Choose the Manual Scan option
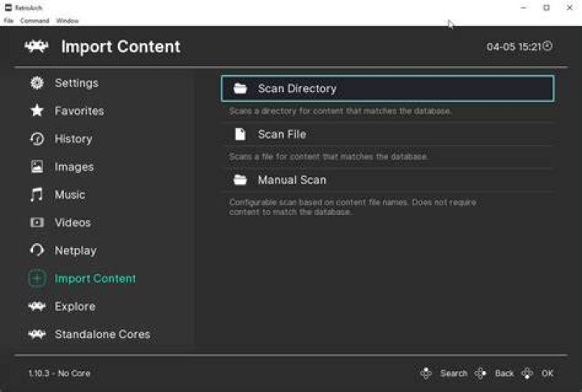Viewport: 582px width, 392px height. pos(387,179)
